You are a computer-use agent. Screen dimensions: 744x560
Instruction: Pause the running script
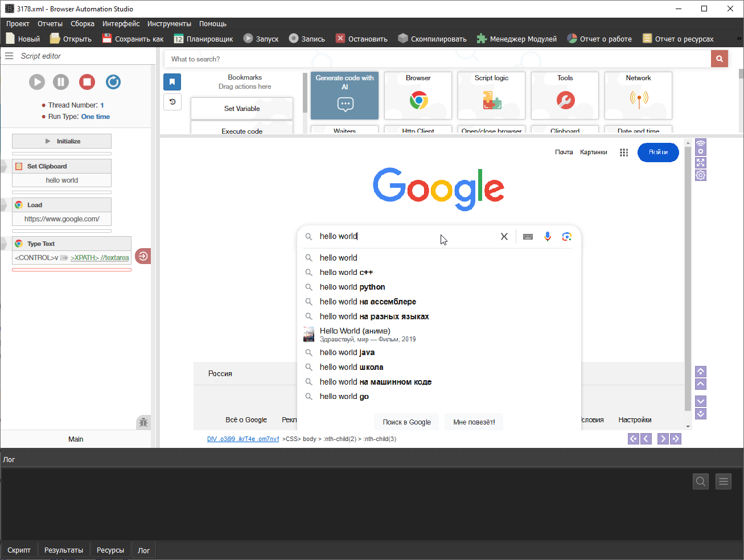[61, 82]
